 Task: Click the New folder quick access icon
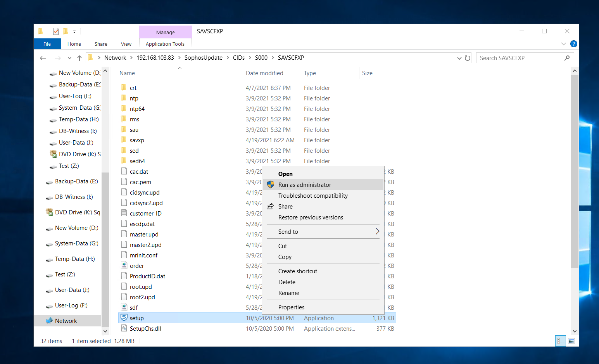tap(66, 31)
